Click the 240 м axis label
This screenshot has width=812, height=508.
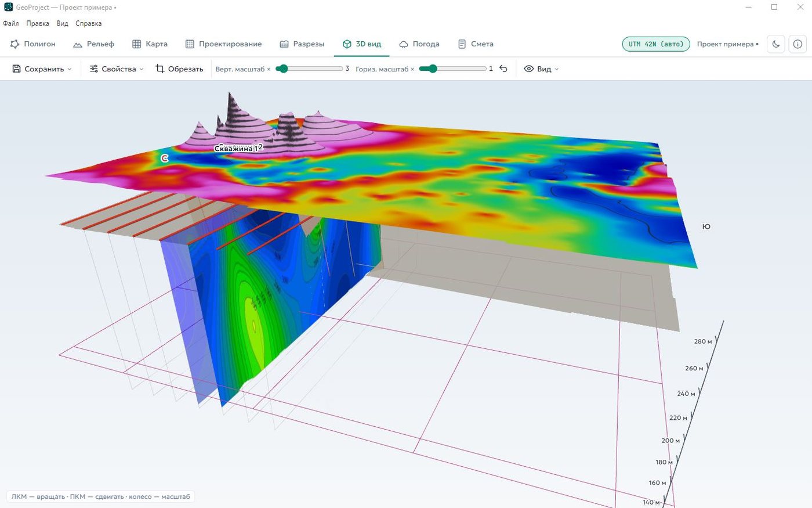pos(686,394)
